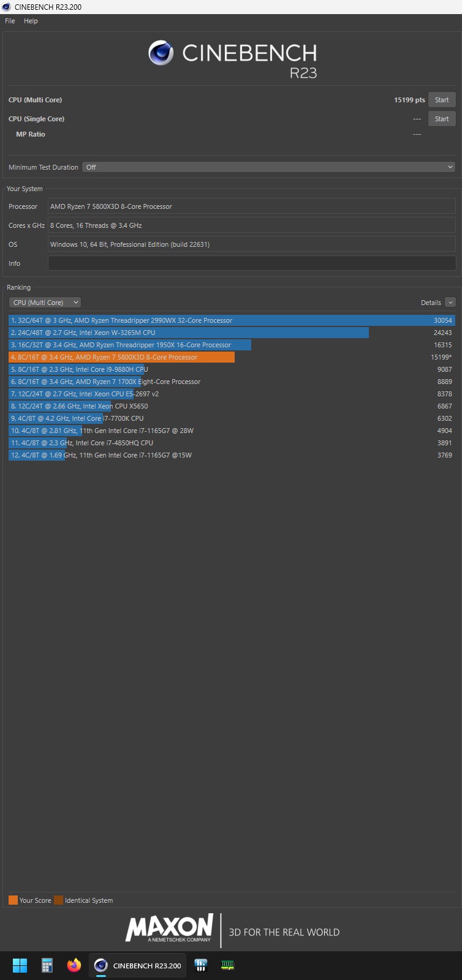Select the Core i9-9880H ranking row
The height and width of the screenshot is (980, 462).
pos(232,369)
